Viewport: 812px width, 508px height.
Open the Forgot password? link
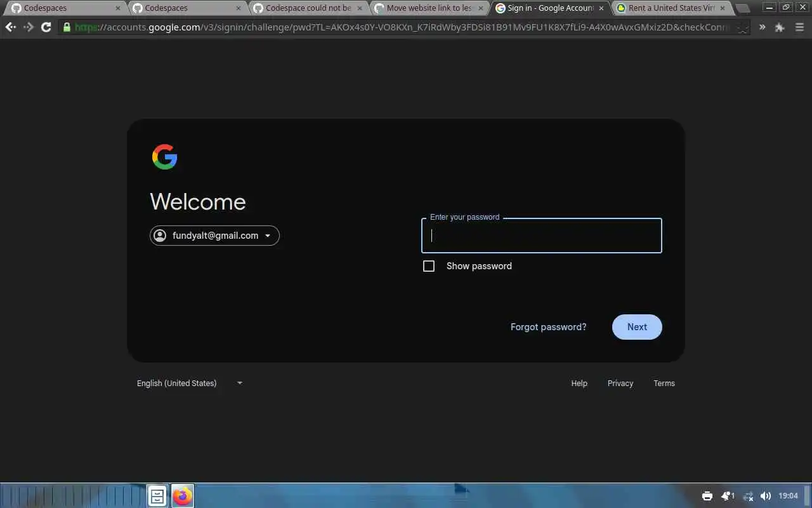(549, 327)
